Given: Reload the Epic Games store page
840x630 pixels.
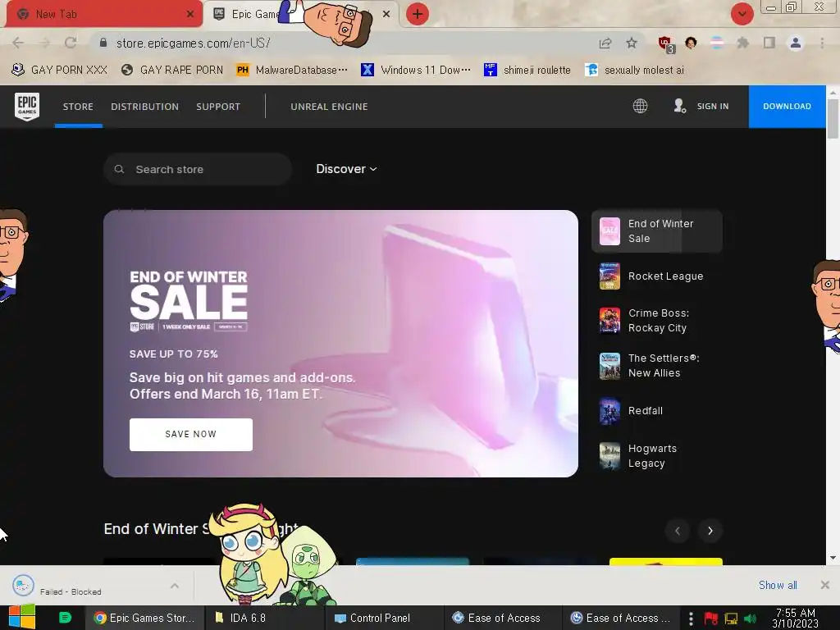Looking at the screenshot, I should (71, 43).
